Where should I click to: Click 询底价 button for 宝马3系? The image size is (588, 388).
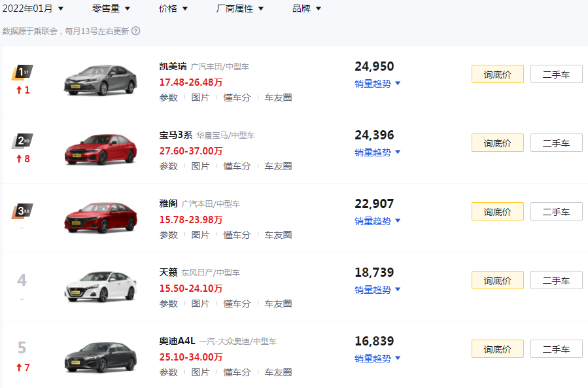pyautogui.click(x=497, y=143)
